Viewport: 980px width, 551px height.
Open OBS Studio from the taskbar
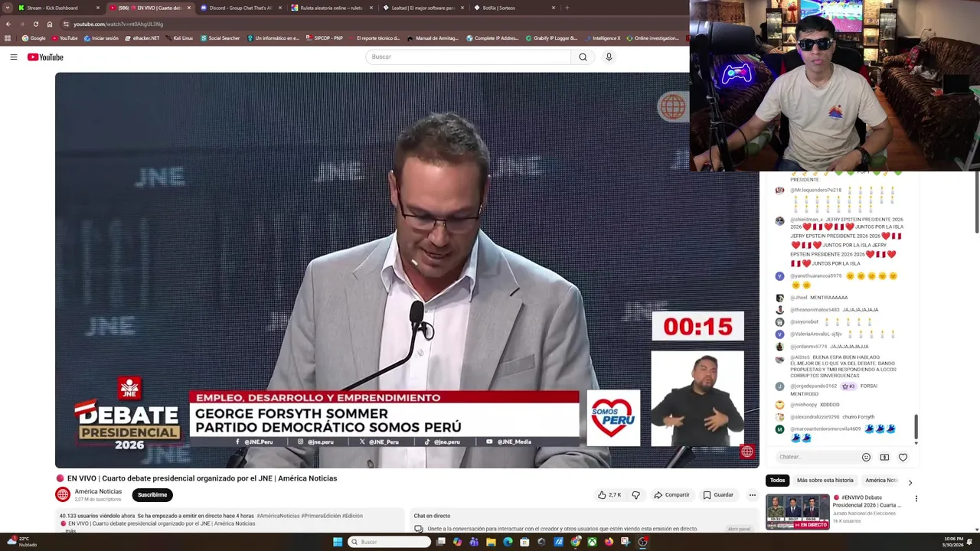tap(642, 542)
